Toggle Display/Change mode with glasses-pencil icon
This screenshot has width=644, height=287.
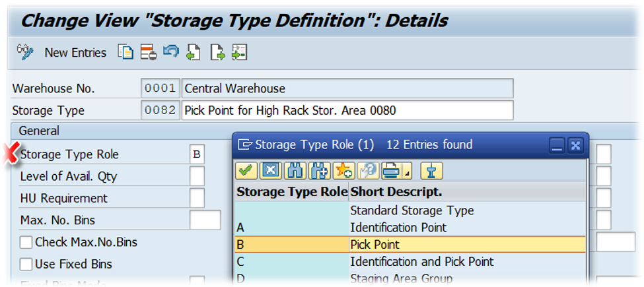[24, 53]
